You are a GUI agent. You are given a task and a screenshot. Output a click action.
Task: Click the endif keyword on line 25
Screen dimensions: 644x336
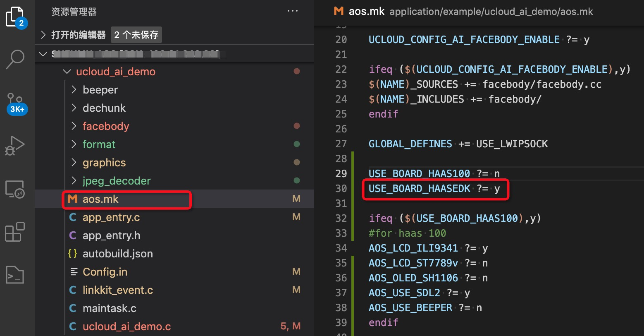pyautogui.click(x=384, y=114)
